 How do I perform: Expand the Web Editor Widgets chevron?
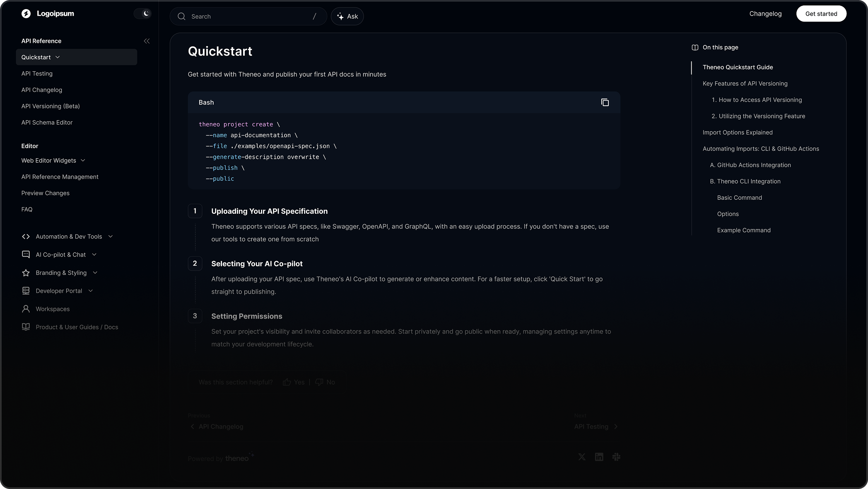[x=83, y=160]
